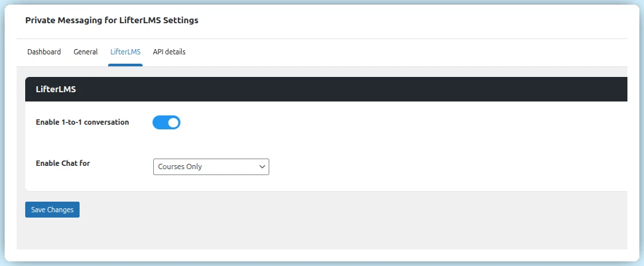Screen dimensions: 644x266
Task: Disable the 1-to-1 conversation toggle
Action: (x=166, y=123)
